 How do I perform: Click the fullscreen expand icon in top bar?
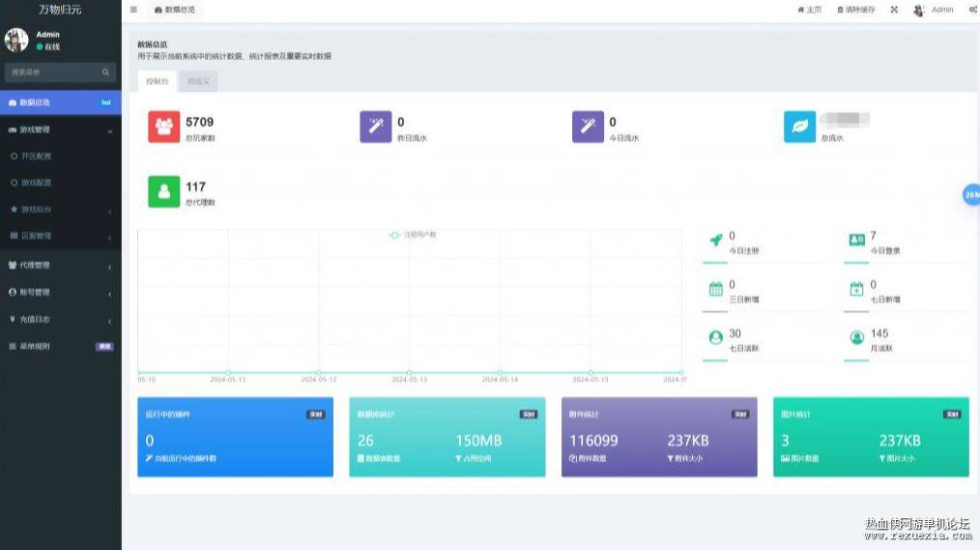coord(894,10)
